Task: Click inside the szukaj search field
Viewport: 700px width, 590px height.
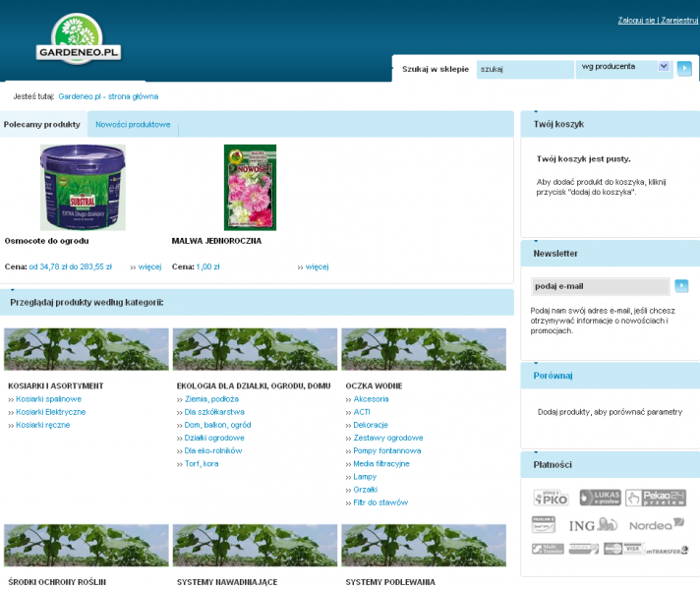Action: [x=524, y=69]
